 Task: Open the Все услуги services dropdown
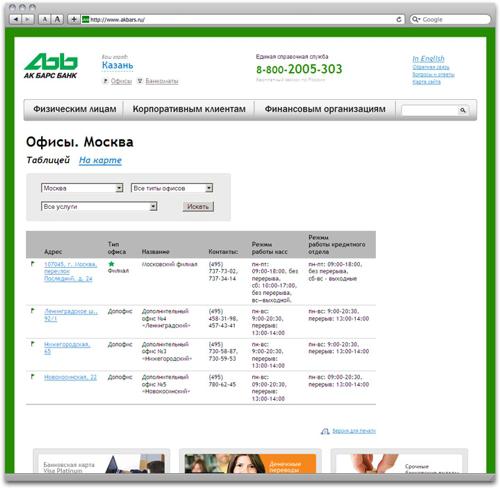[x=99, y=206]
